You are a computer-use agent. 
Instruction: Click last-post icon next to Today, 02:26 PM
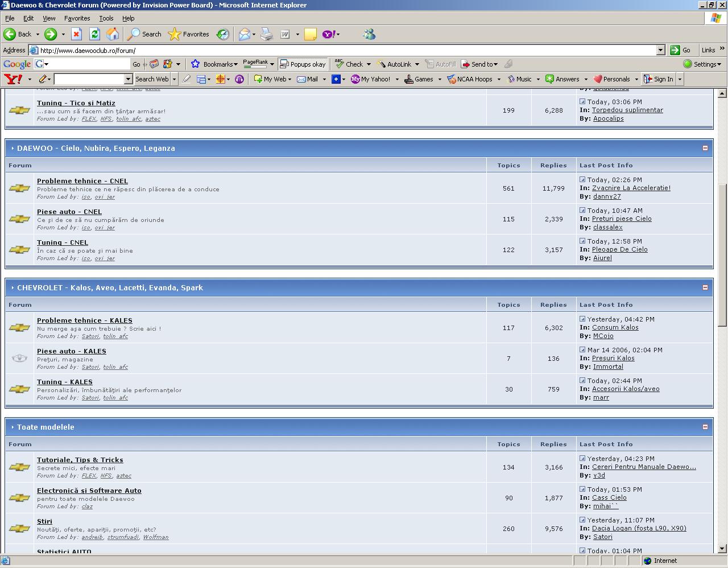tap(582, 179)
